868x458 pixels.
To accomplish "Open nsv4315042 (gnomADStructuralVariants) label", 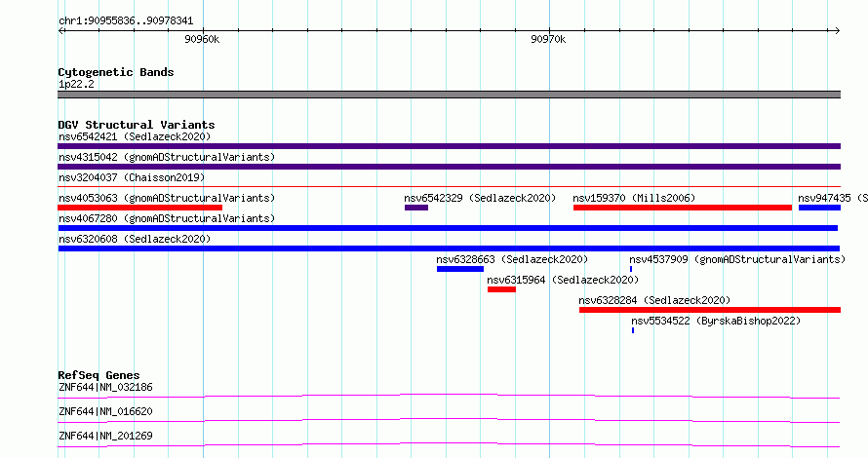I will coord(167,157).
